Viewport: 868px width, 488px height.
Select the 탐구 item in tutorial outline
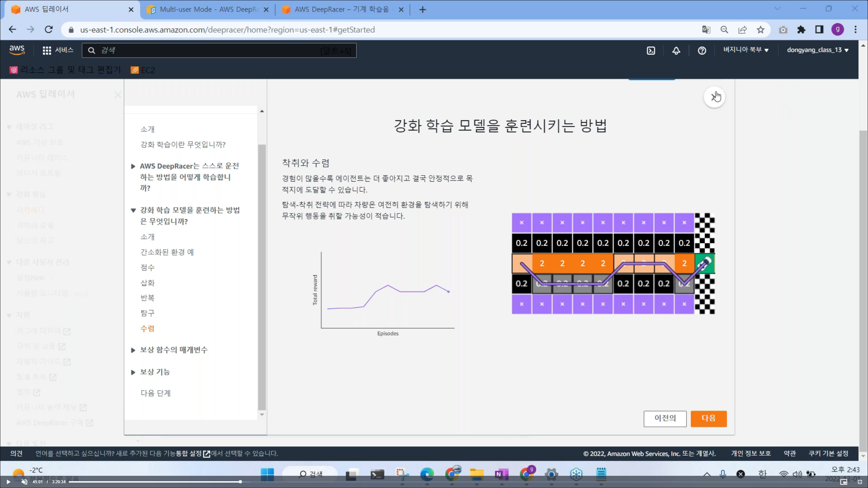147,313
